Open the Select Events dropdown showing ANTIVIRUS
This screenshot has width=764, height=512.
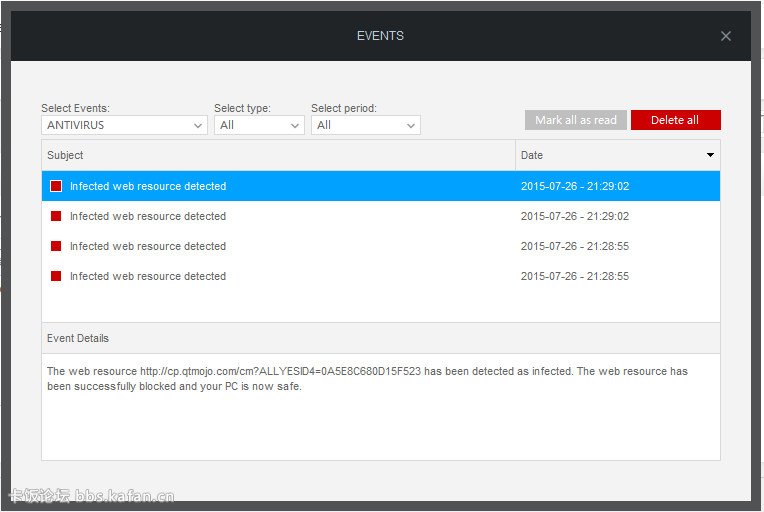(x=124, y=125)
